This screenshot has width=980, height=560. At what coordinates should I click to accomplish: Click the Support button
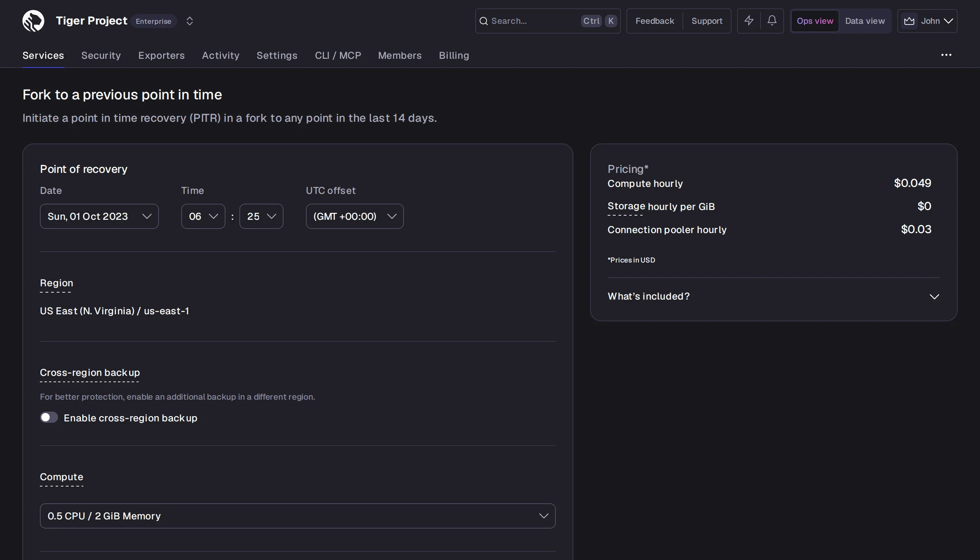[x=707, y=21]
